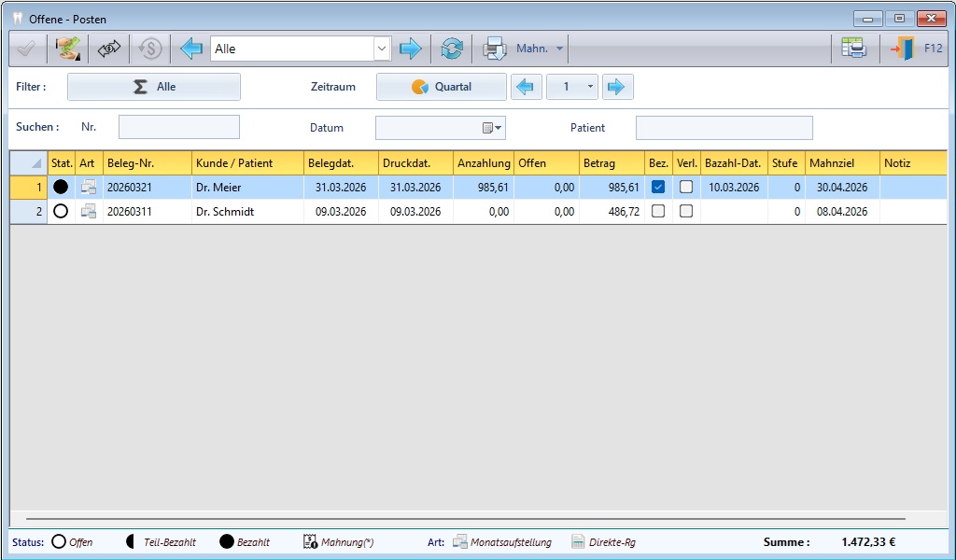
Task: Go to previous entry with toolbar left arrow
Action: 191,49
